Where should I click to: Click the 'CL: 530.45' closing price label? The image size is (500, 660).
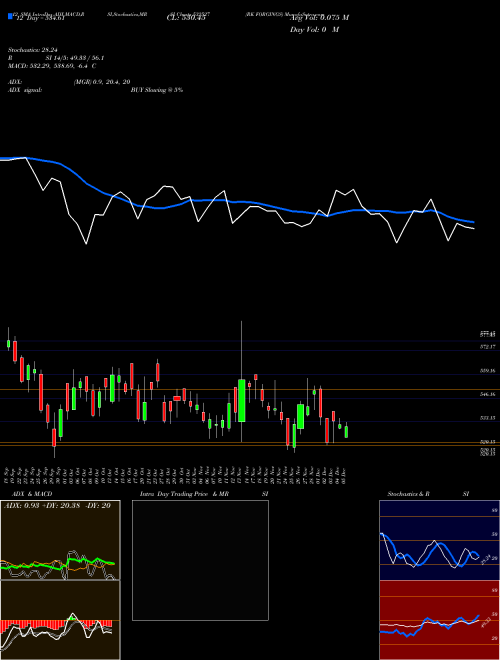click(186, 18)
